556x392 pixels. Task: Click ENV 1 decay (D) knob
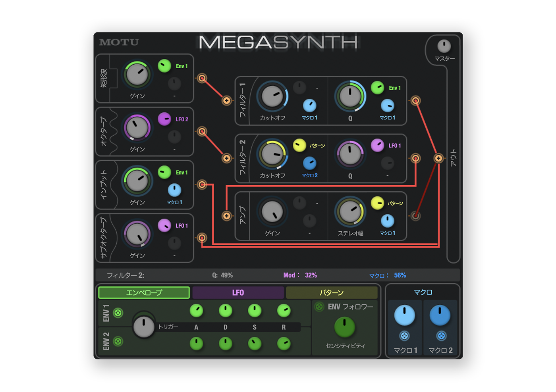tap(226, 311)
